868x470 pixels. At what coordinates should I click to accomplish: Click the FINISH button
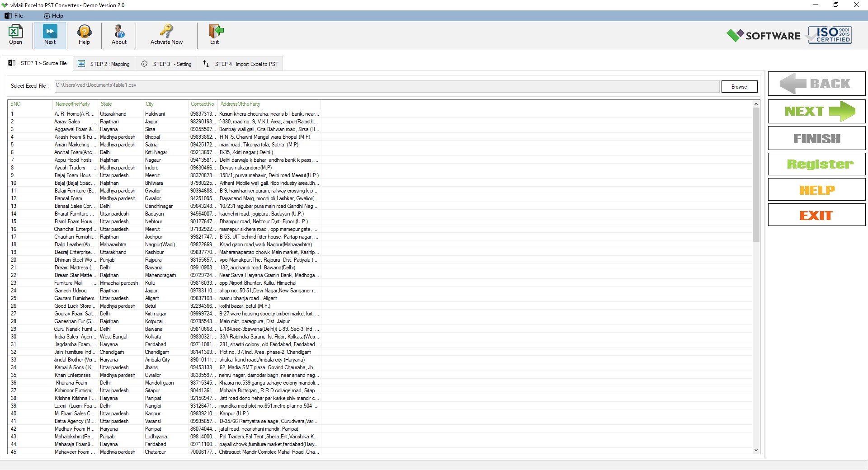tap(816, 138)
